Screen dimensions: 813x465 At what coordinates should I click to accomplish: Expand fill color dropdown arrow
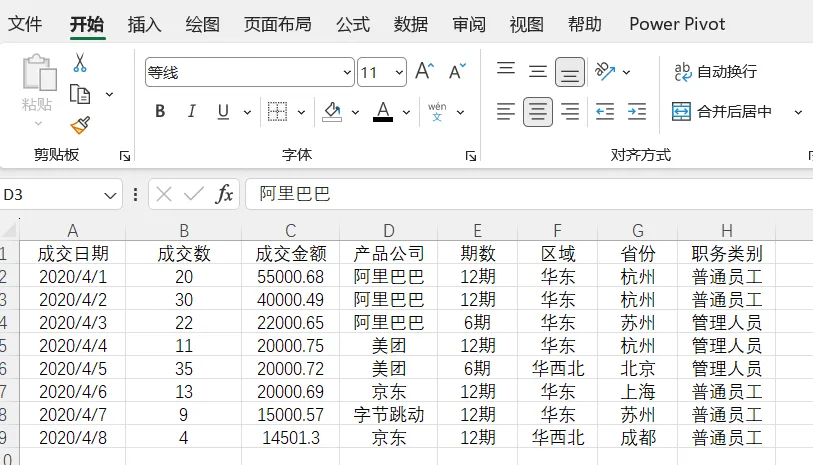(x=355, y=112)
